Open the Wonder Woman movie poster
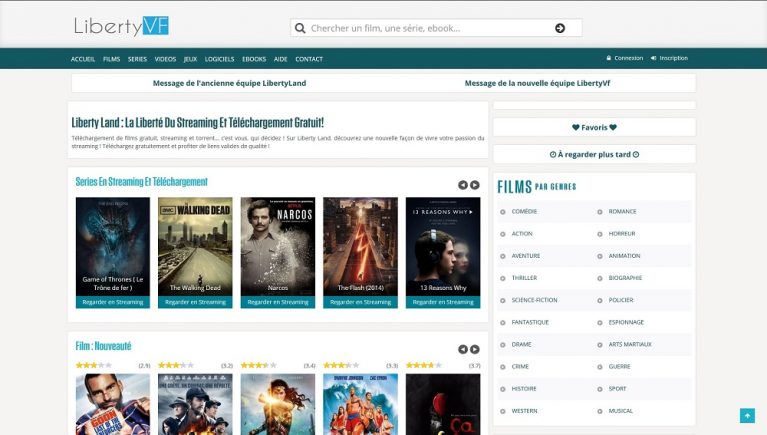767x435 pixels. (x=278, y=404)
